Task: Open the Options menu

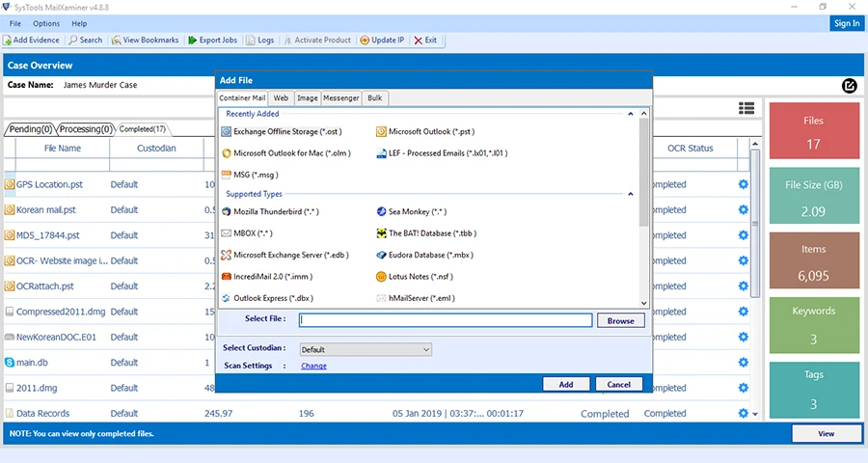Action: (46, 24)
